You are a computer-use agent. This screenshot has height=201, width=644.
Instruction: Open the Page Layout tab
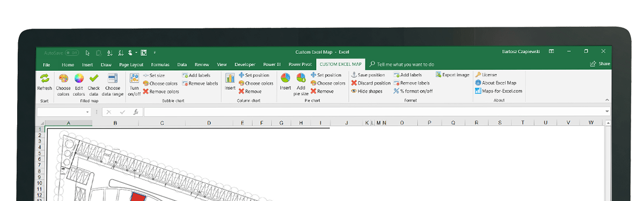[x=131, y=64]
